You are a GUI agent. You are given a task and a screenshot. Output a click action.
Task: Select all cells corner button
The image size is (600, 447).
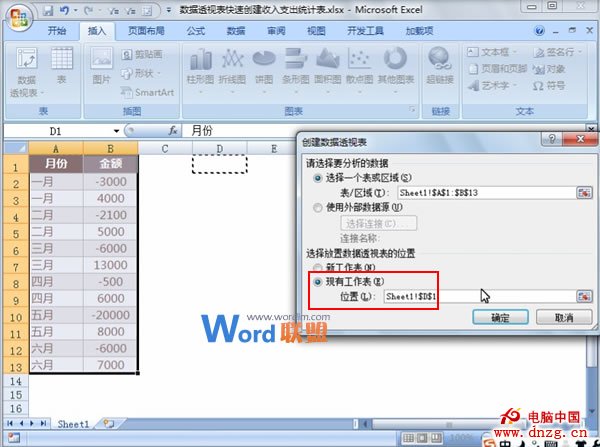(x=16, y=148)
